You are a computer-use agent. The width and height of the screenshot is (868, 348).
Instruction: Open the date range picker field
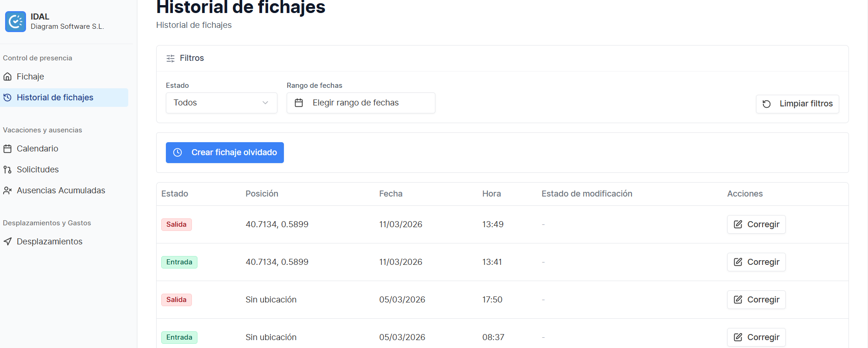point(361,103)
